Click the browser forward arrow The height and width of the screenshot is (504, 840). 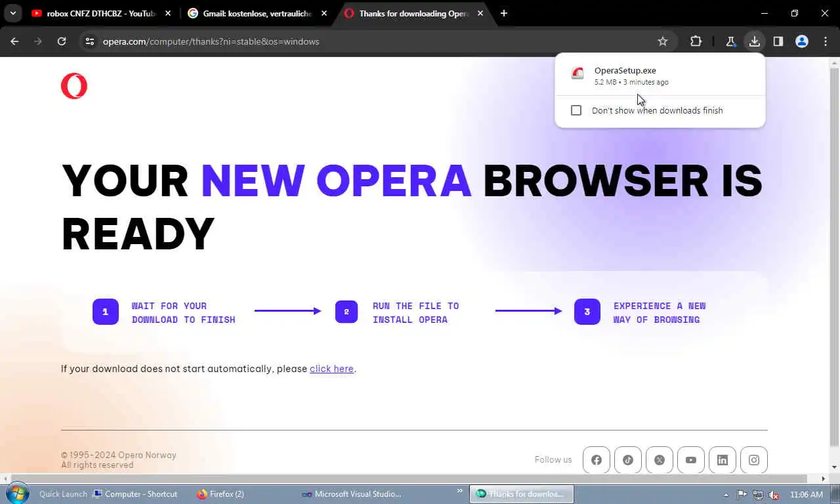(x=38, y=41)
